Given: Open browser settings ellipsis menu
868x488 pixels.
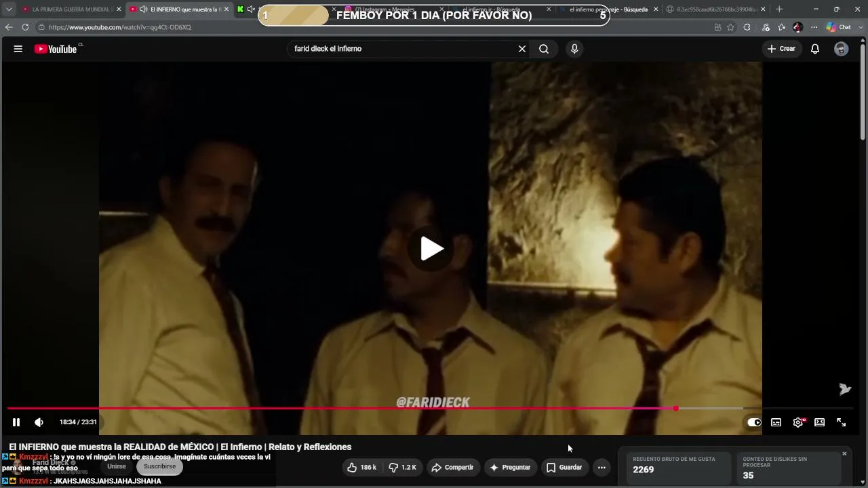Looking at the screenshot, I should coord(814,27).
